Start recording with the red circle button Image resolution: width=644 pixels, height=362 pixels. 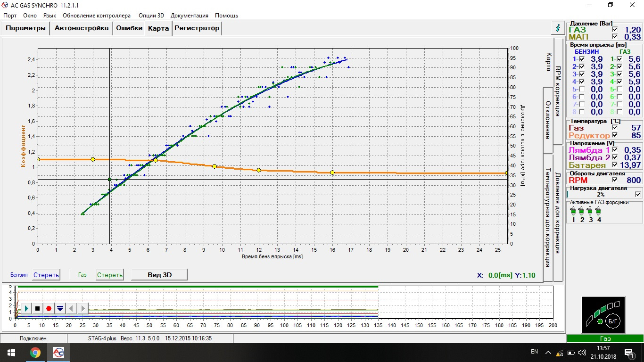click(x=49, y=308)
